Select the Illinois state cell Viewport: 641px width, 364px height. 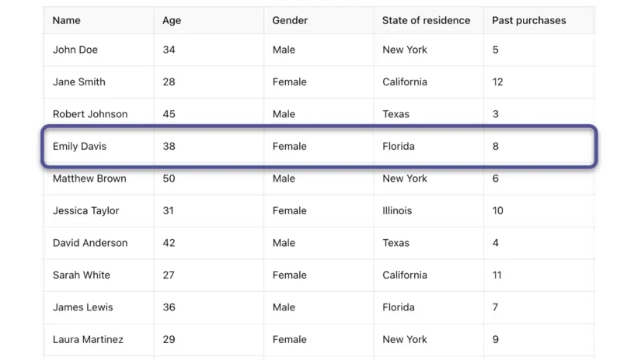click(397, 210)
